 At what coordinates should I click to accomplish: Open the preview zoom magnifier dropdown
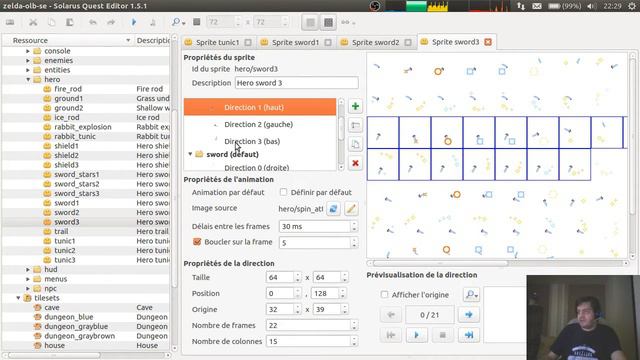(471, 294)
